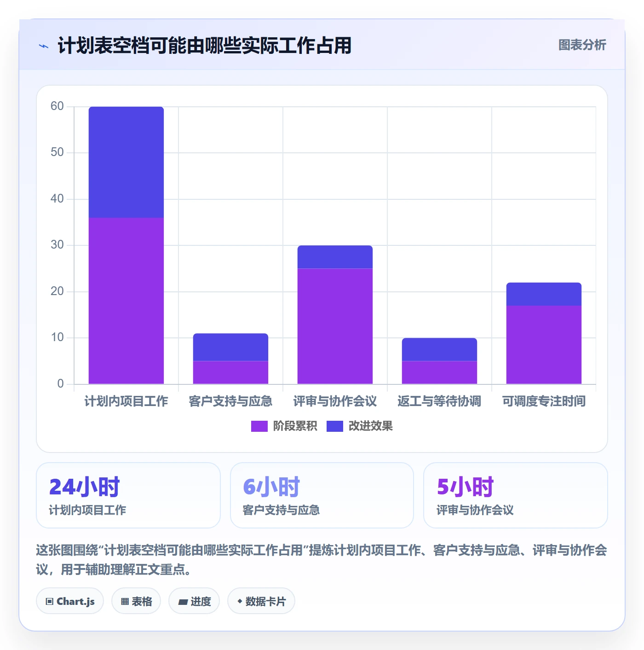Open the 5小时 评审与协作会议 card
Image resolution: width=644 pixels, height=650 pixels.
516,495
